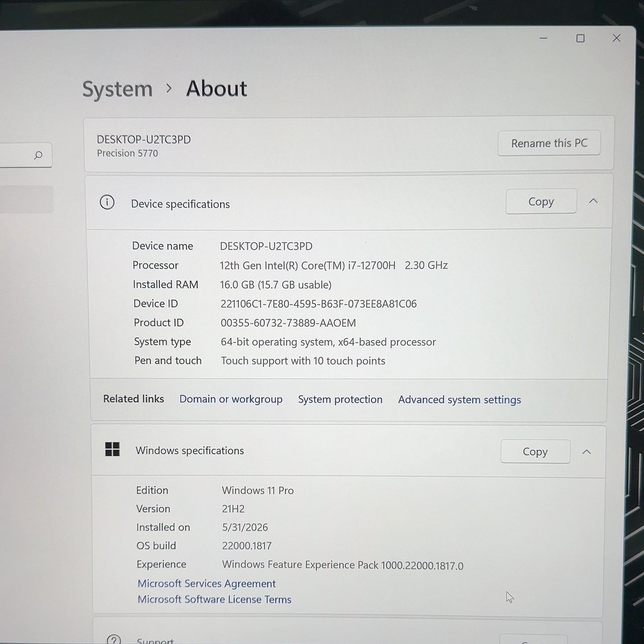Collapse the Device specifications section

click(593, 201)
